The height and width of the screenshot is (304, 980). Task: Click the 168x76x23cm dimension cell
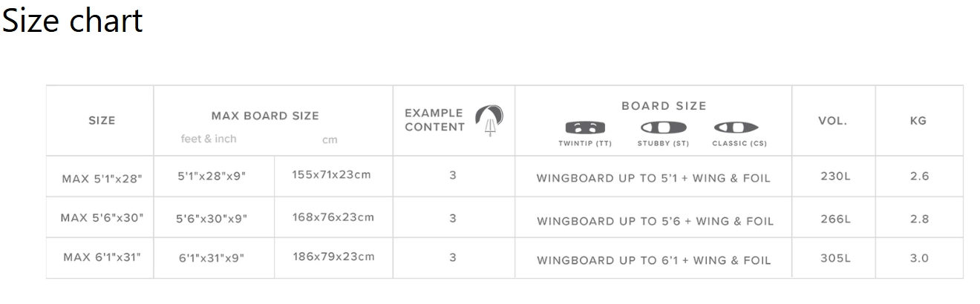(x=333, y=217)
